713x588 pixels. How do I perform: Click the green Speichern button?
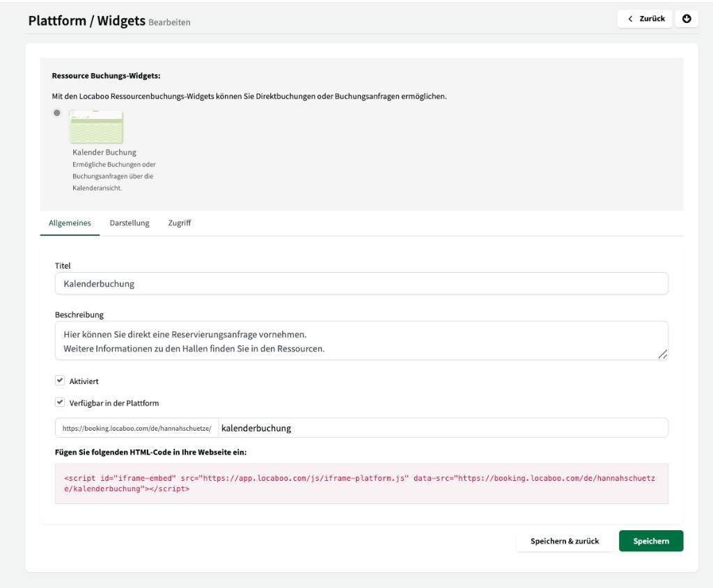[650, 541]
